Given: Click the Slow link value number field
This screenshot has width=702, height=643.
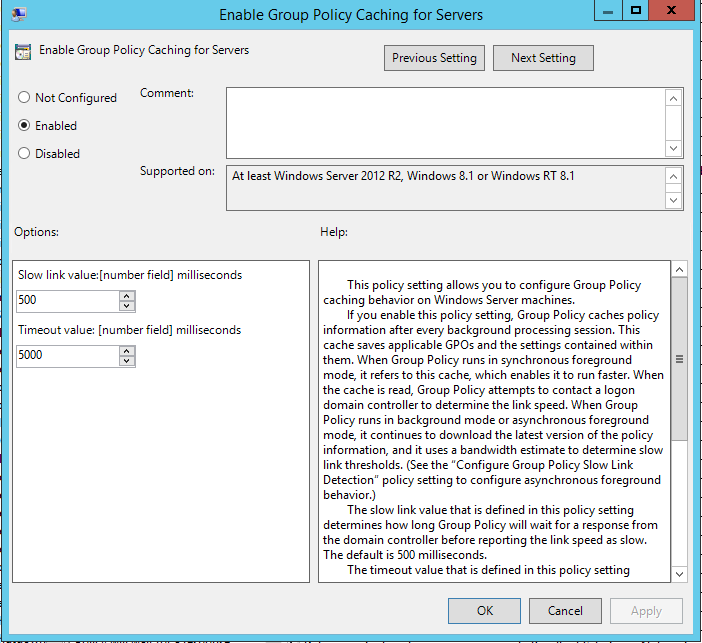Looking at the screenshot, I should 68,301.
